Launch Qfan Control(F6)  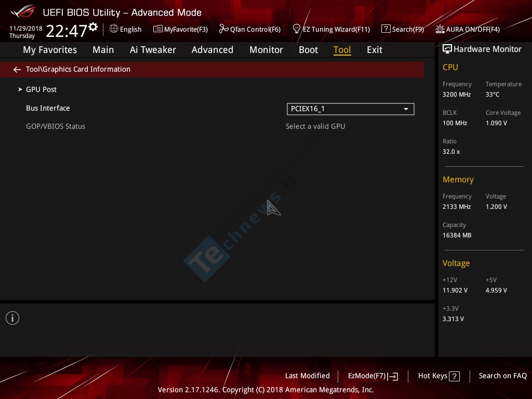[250, 29]
